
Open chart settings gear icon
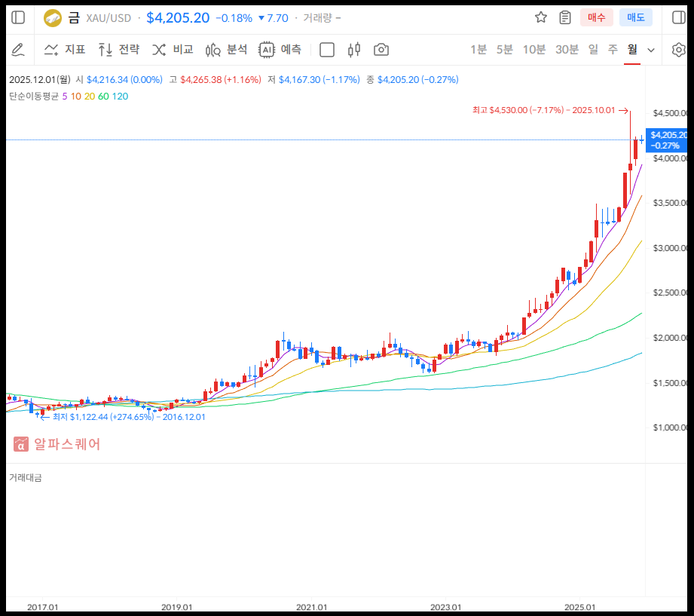[x=678, y=50]
